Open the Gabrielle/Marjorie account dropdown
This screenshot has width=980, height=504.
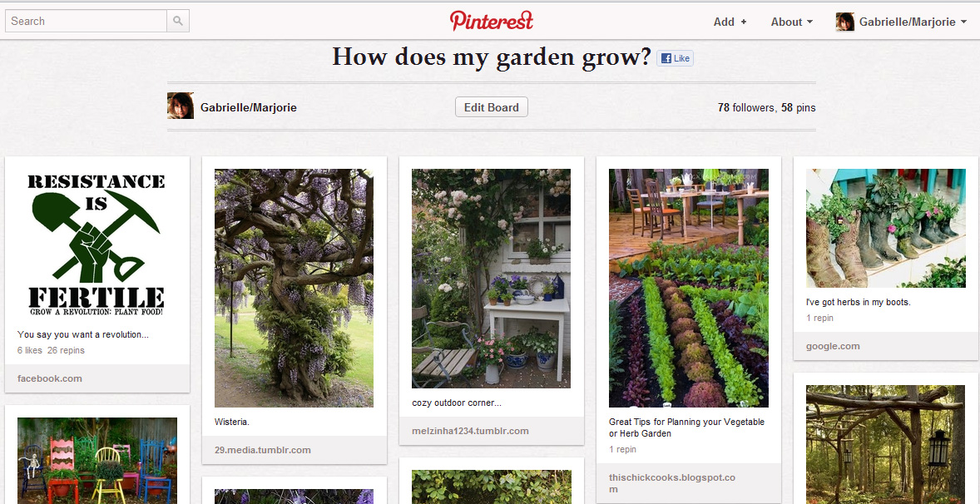[913, 22]
